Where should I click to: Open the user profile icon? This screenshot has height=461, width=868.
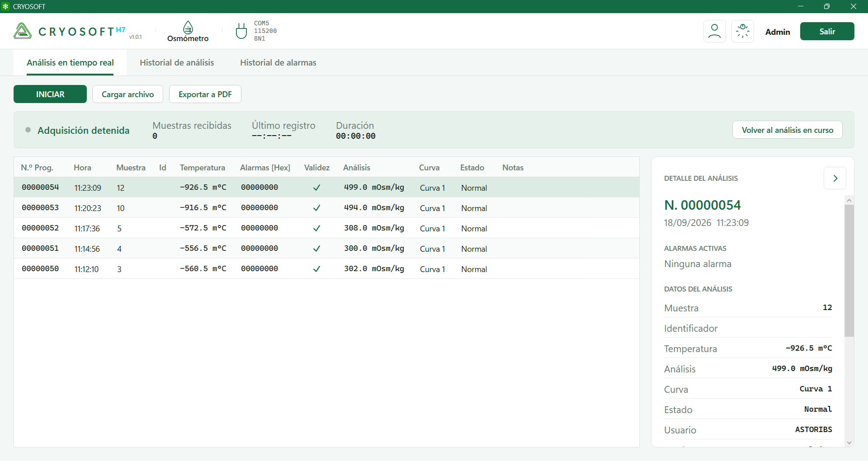pyautogui.click(x=715, y=31)
